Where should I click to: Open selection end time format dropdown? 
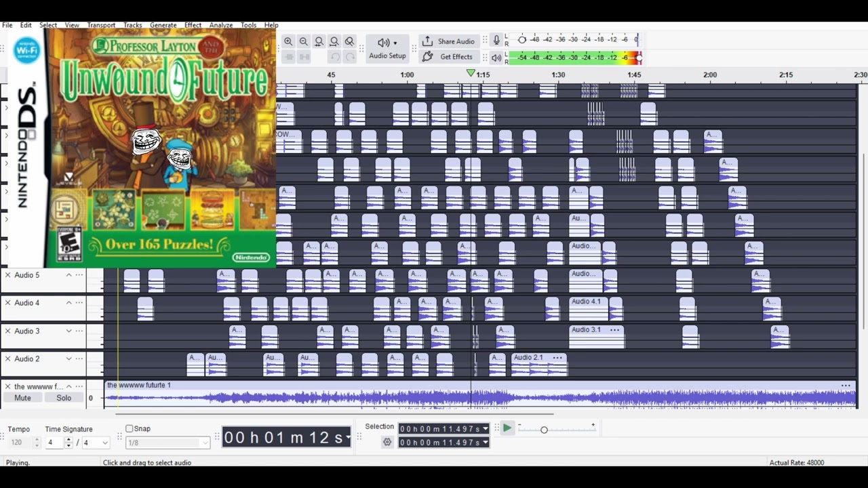point(485,443)
